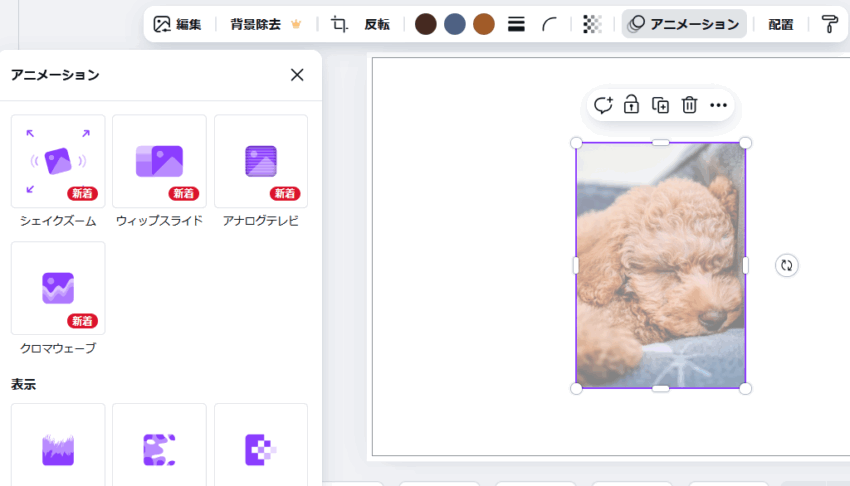
Task: Select the first wave animation under 表示
Action: 58,445
